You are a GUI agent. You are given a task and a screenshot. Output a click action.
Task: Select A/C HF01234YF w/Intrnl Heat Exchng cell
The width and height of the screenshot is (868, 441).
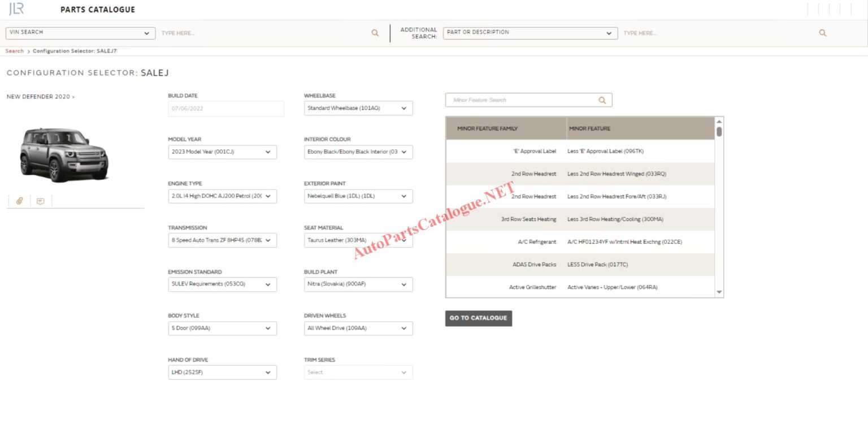(x=625, y=242)
